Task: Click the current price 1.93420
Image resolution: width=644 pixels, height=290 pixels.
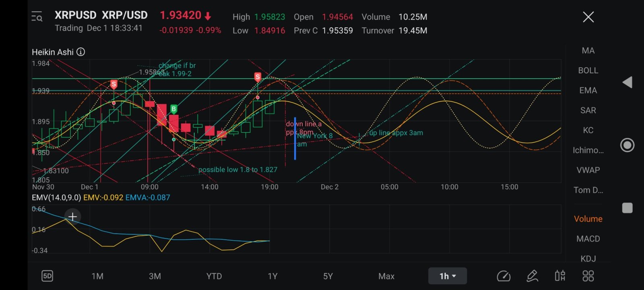Action: click(181, 15)
